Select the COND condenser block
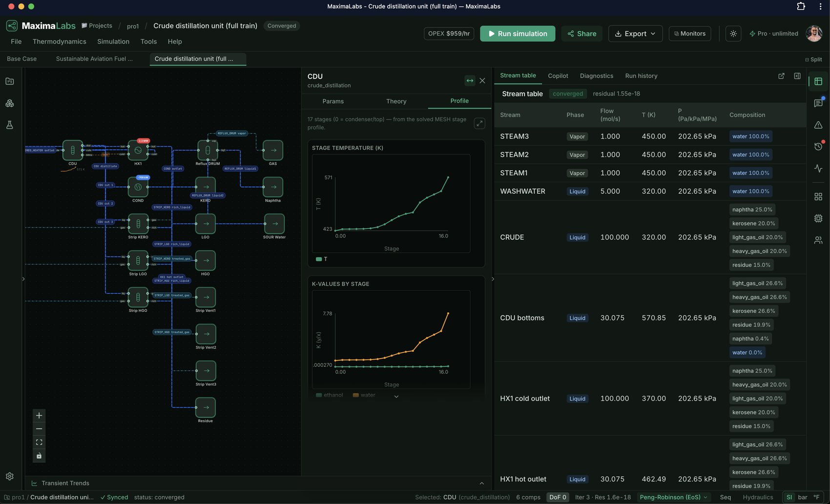The width and height of the screenshot is (830, 504). tap(138, 187)
